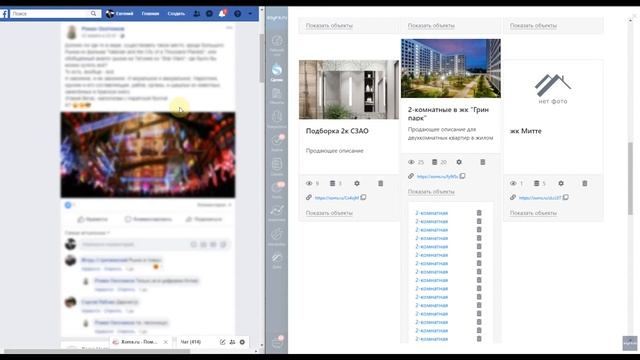Screen dimensions: 640x360
Task: Click the highlighted blue logo sidebar icon
Action: pyautogui.click(x=277, y=71)
